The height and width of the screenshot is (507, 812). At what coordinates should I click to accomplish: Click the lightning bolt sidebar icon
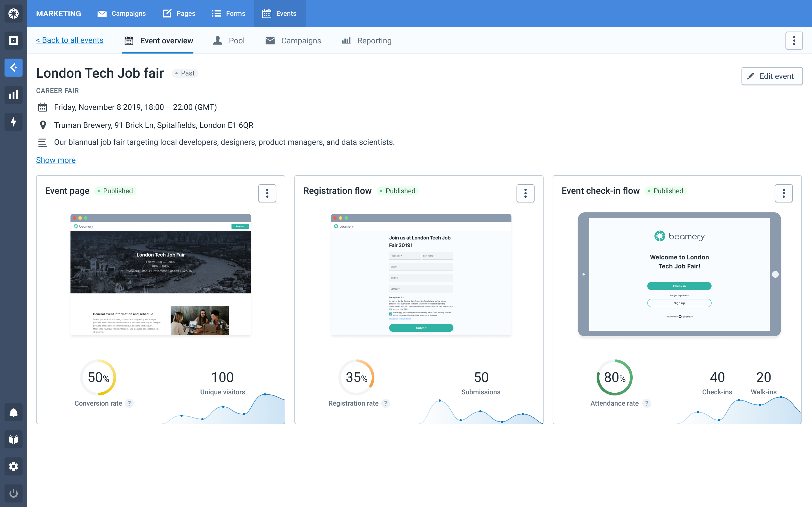(x=14, y=121)
